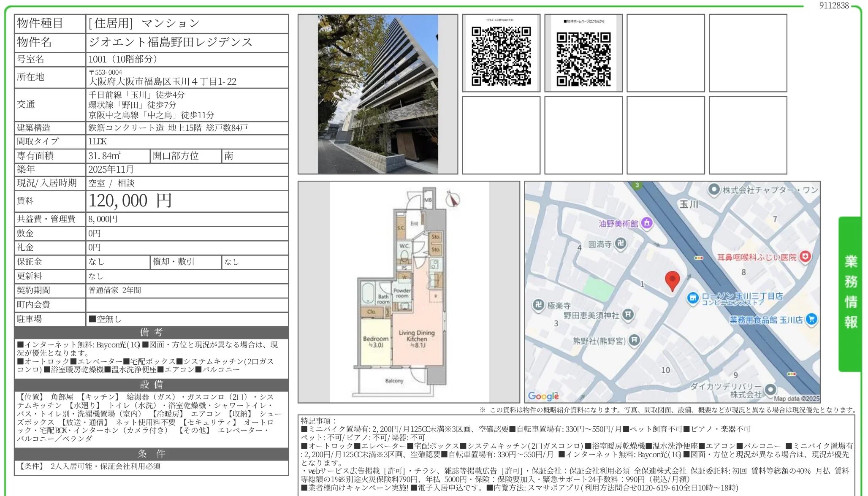Click the line 京阪中之島線「中之島」徒歩11分
Screen dimensions: 868x496
pos(151,115)
